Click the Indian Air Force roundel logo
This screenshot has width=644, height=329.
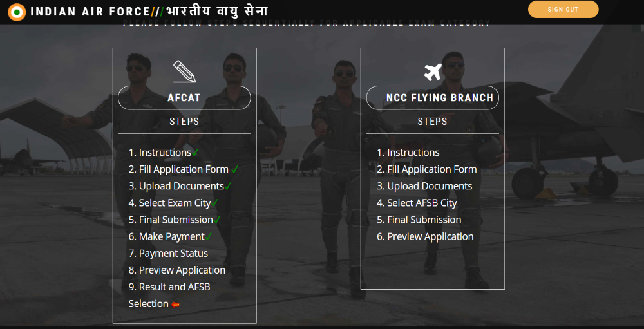click(x=17, y=12)
